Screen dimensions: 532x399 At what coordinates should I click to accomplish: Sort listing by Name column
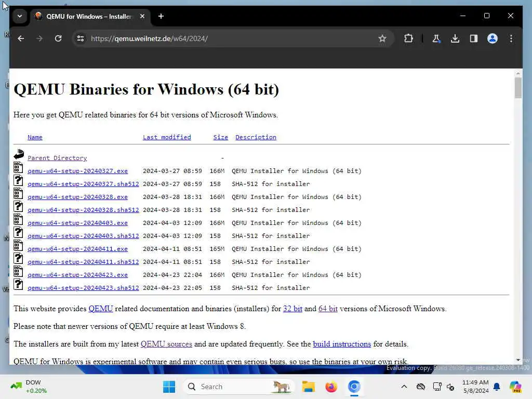pyautogui.click(x=35, y=137)
